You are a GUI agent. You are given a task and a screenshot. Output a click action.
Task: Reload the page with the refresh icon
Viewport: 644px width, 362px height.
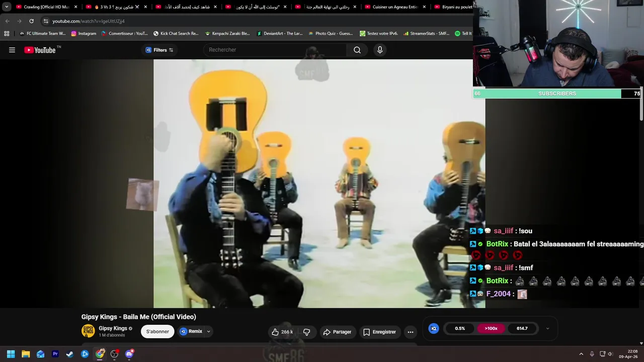[31, 21]
